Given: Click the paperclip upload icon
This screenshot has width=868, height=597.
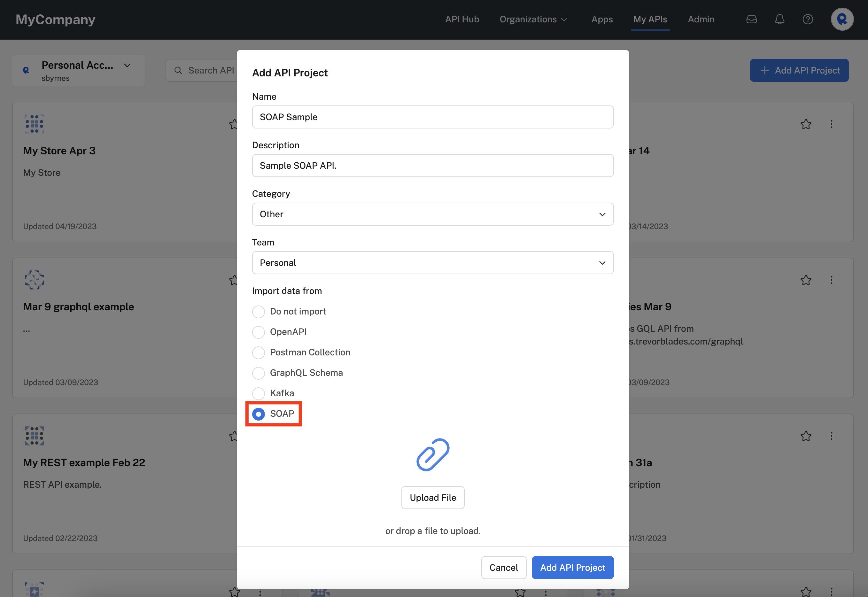Looking at the screenshot, I should pos(433,455).
